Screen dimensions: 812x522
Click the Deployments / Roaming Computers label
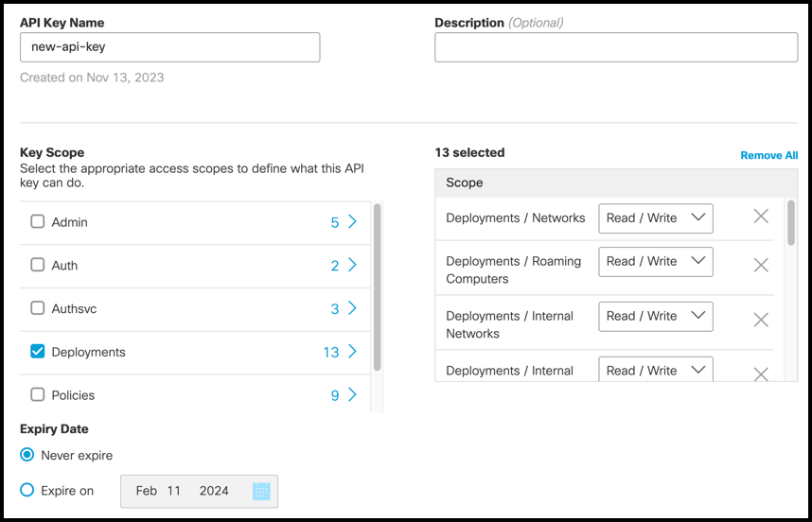click(x=513, y=270)
